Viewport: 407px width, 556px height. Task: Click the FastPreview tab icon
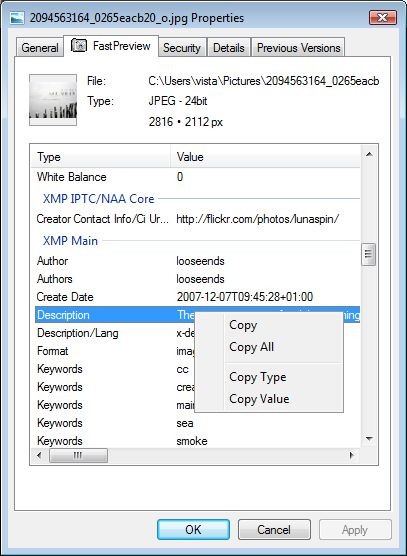[x=79, y=45]
